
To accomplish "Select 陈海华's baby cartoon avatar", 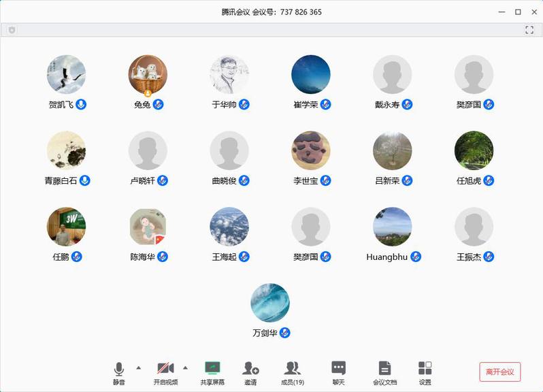I will (x=148, y=227).
